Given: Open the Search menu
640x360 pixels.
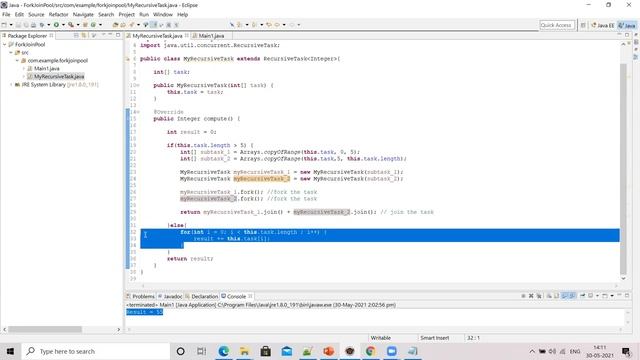Looking at the screenshot, I should click(106, 14).
